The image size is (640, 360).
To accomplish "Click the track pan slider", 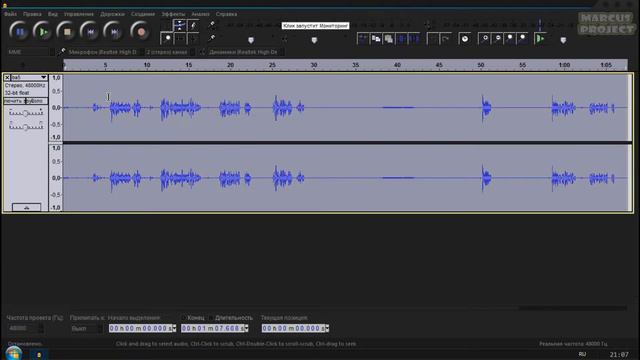I will (26, 127).
